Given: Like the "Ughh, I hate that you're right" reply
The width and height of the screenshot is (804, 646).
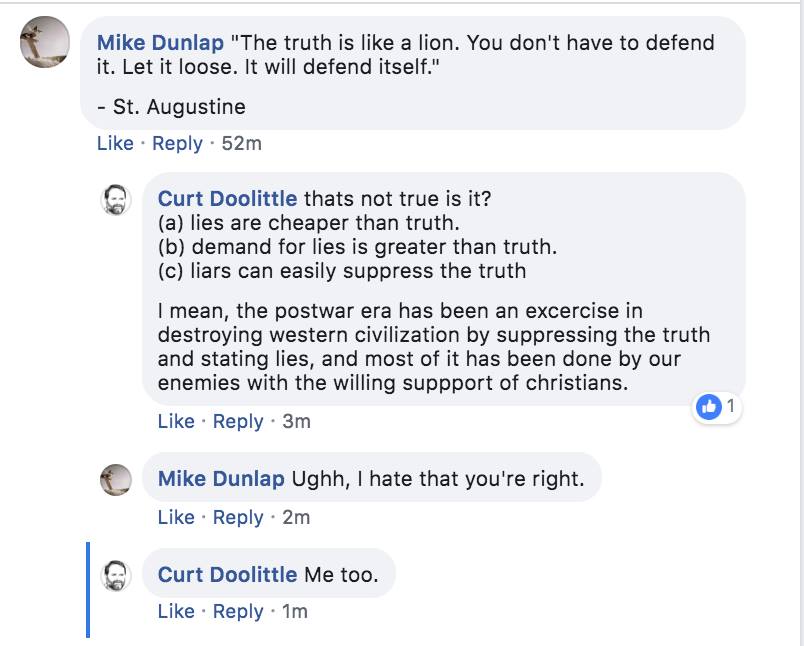Looking at the screenshot, I should pos(176,517).
